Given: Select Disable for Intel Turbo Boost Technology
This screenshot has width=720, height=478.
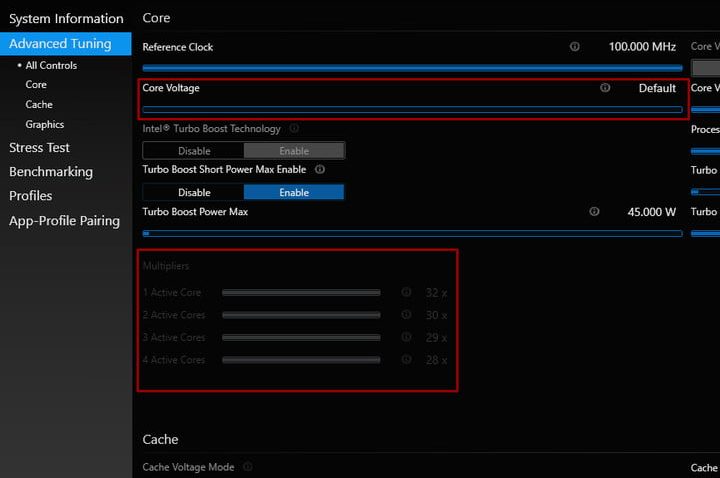Looking at the screenshot, I should click(194, 151).
